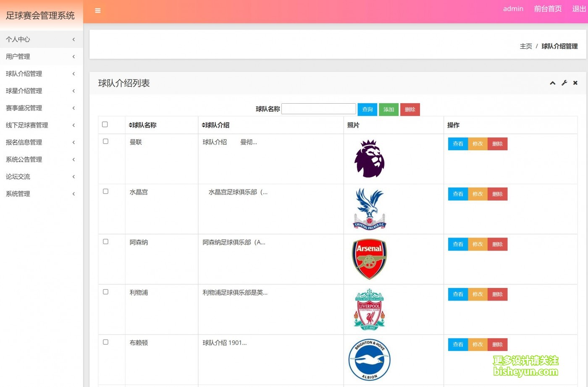View details of 利物浦 with 查看
588x387 pixels.
click(458, 294)
